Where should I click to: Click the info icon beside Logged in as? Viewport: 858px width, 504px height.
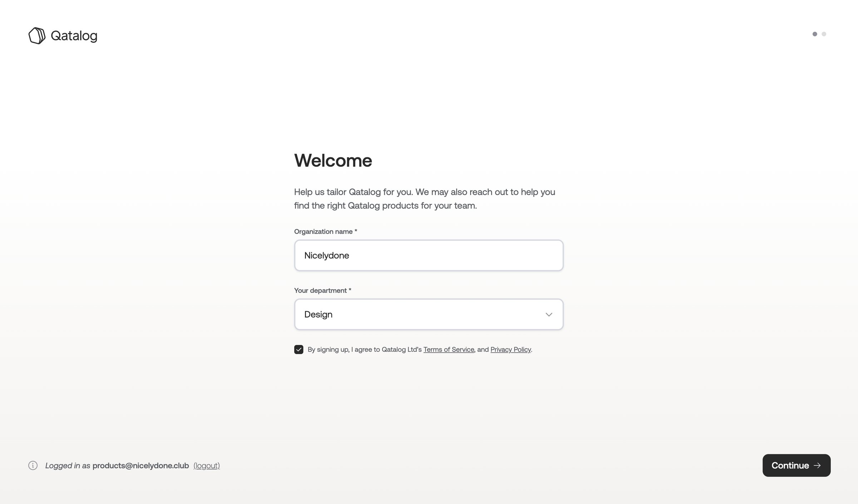coord(33,465)
